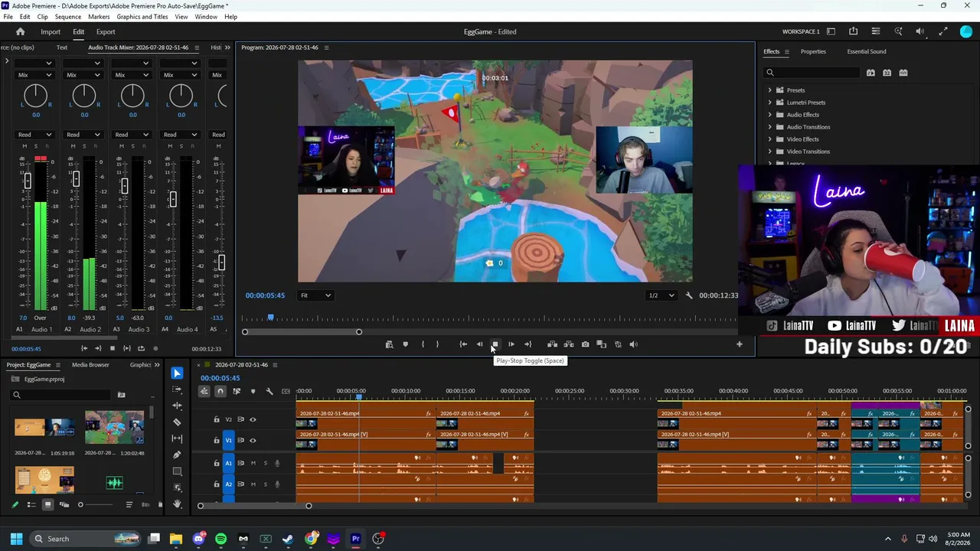Switch to the Export workspace
980x551 pixels.
click(x=106, y=32)
